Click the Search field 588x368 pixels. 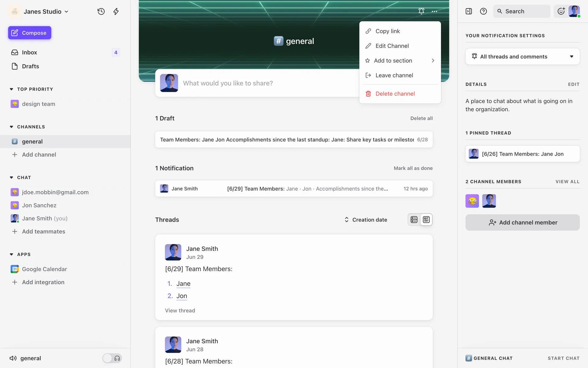522,11
